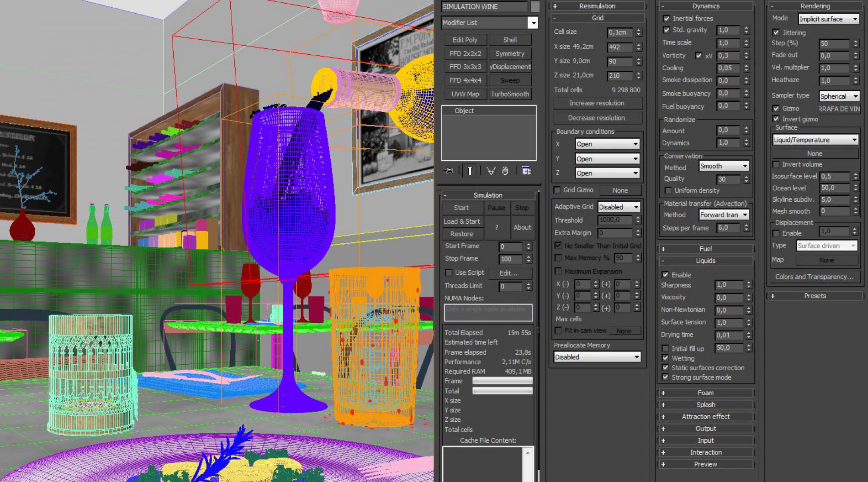Toggle the Show End Result icon
This screenshot has width=868, height=482.
point(470,171)
